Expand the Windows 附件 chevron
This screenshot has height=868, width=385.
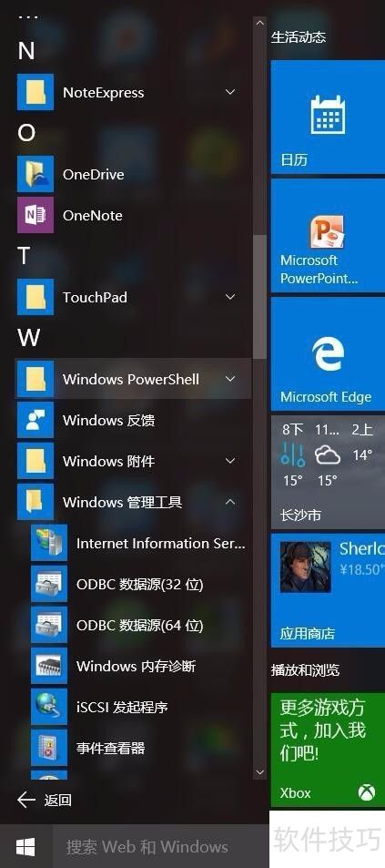[x=230, y=461]
